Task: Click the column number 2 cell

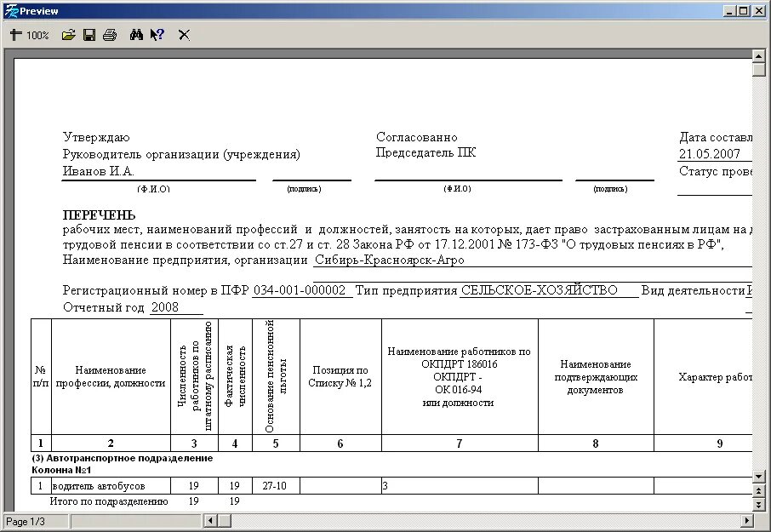Action: point(111,443)
